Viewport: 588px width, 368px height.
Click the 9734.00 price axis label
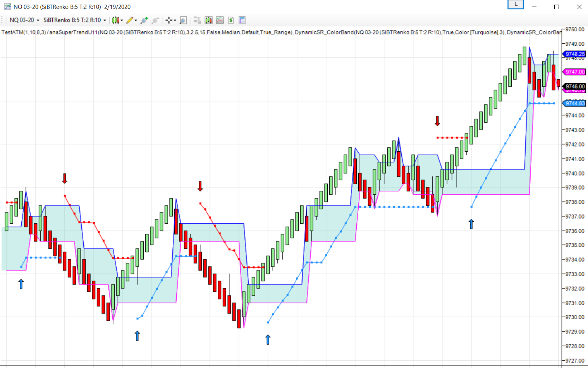(575, 260)
